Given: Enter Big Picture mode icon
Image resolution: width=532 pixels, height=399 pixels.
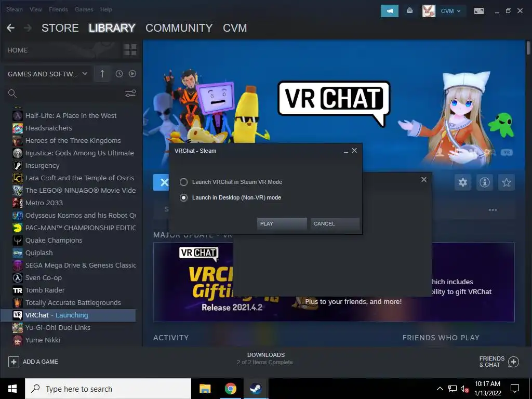Looking at the screenshot, I should click(x=478, y=11).
